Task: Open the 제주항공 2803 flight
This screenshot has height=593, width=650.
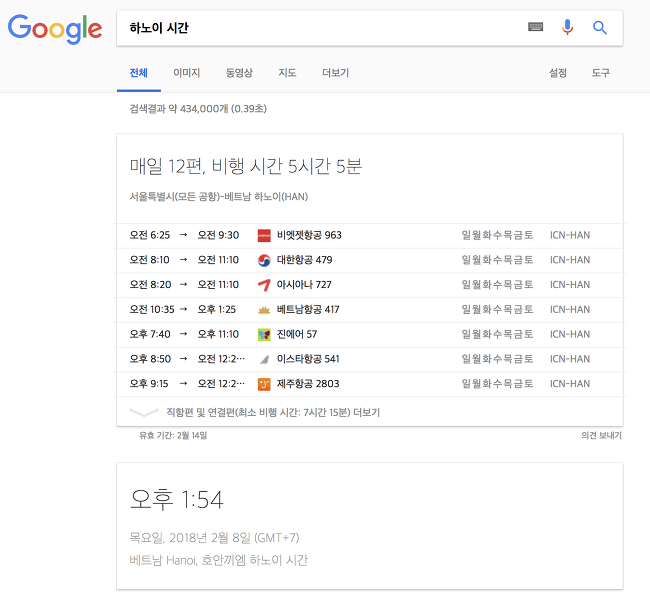Action: (308, 384)
